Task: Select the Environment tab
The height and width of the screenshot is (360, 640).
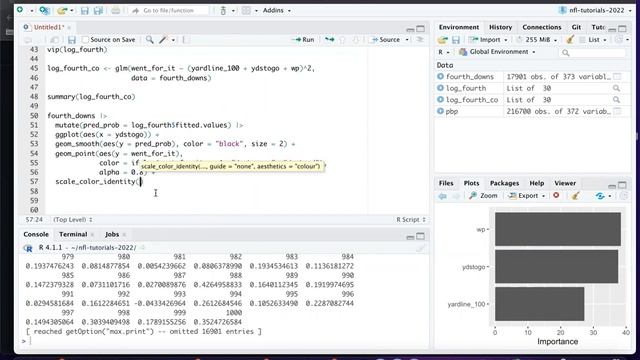Action: [x=459, y=27]
